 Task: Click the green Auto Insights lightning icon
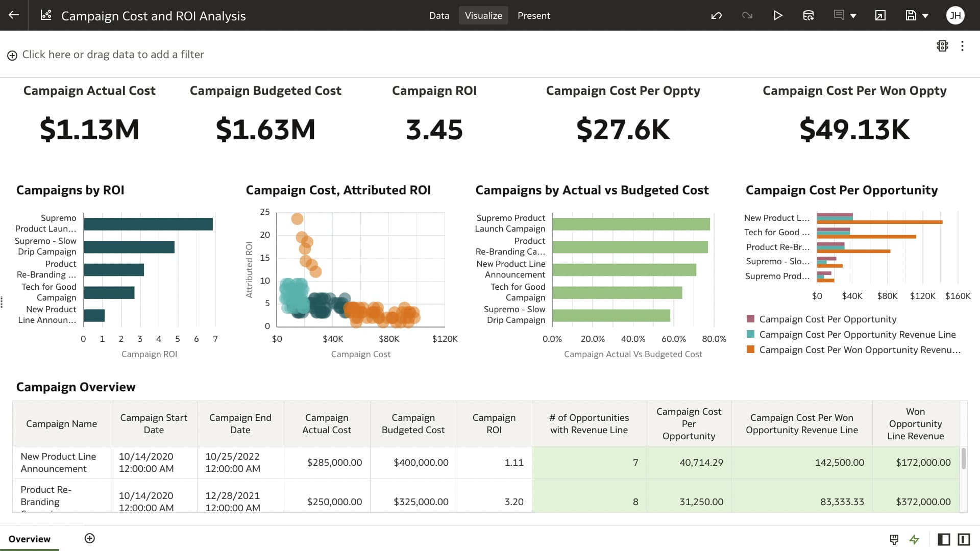[914, 540]
